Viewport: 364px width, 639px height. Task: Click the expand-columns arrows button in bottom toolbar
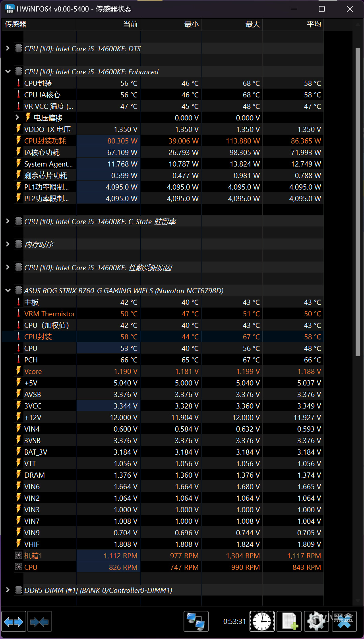click(14, 622)
